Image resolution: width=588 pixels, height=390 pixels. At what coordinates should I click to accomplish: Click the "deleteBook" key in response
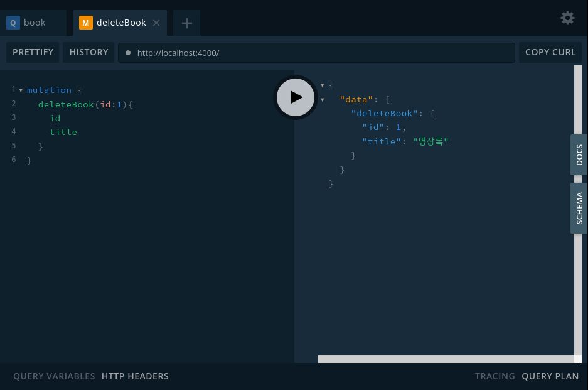coord(385,114)
